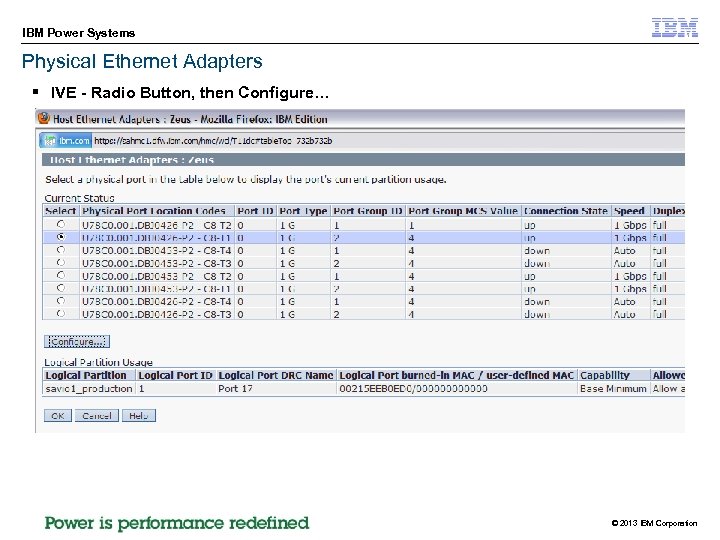Click the Select column header
Image resolution: width=720 pixels, height=540 pixels.
point(61,211)
